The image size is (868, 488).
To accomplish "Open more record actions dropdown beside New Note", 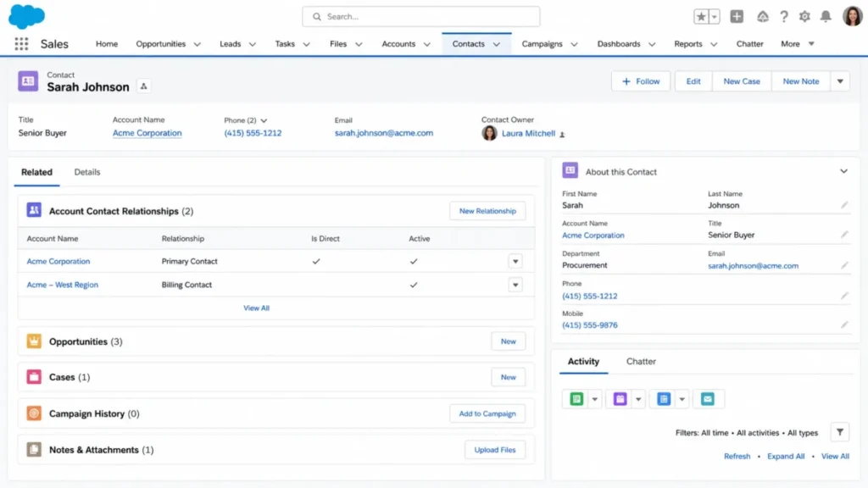I will tap(840, 81).
